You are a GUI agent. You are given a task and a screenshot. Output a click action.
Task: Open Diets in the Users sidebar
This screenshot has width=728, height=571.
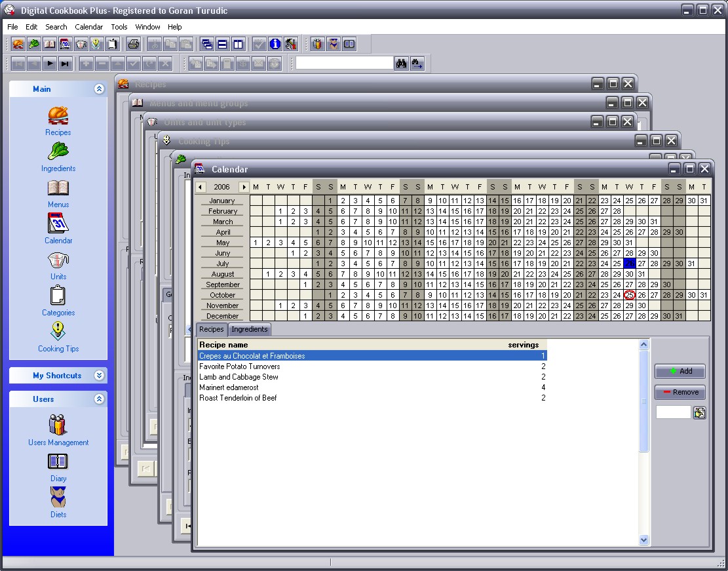coord(58,502)
